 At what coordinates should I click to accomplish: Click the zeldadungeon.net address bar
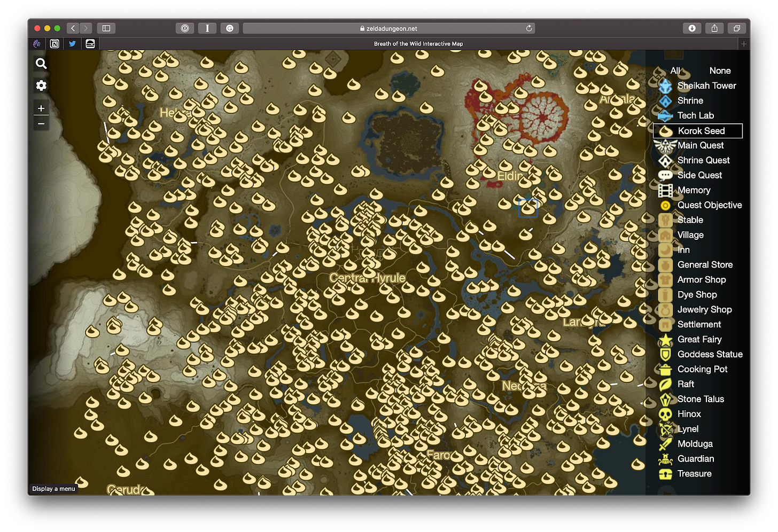tap(388, 28)
